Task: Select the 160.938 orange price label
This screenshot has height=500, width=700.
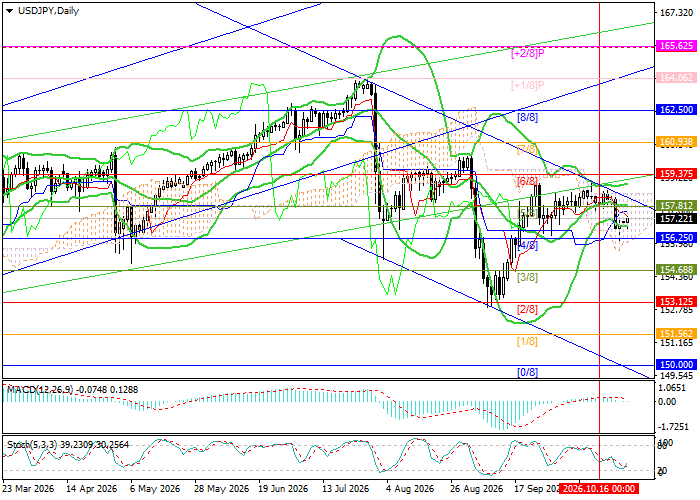Action: tap(677, 142)
